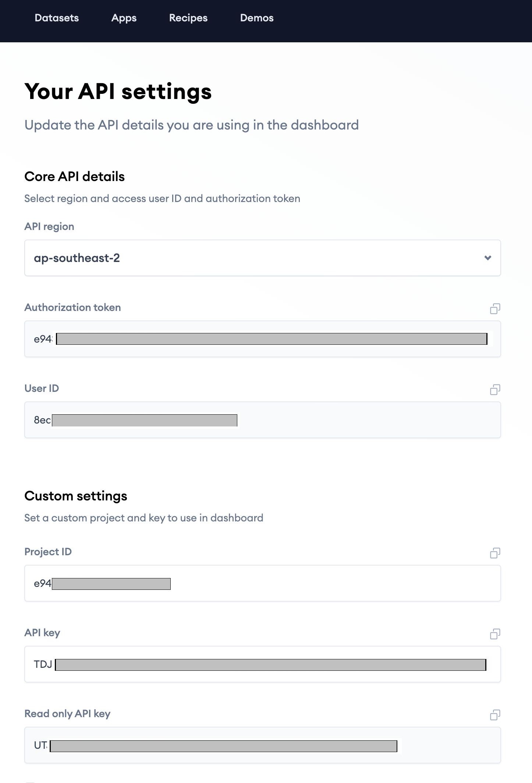Screen dimensions: 532x783
Task: Click the "Custom settings" section heading
Action: coord(76,496)
